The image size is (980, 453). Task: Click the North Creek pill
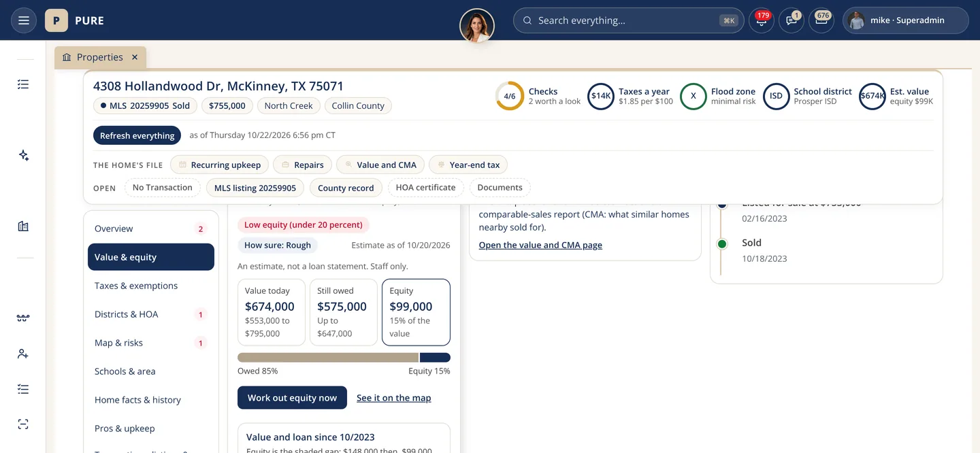click(x=289, y=105)
